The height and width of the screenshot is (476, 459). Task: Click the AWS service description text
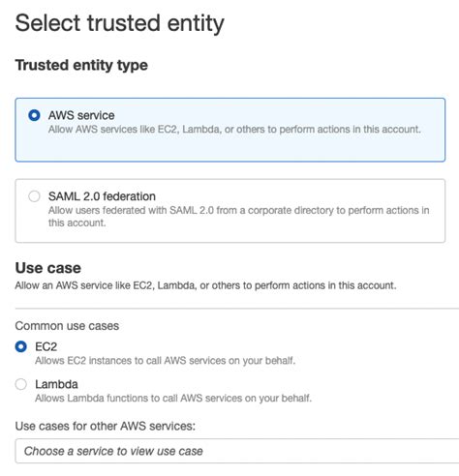coord(234,130)
